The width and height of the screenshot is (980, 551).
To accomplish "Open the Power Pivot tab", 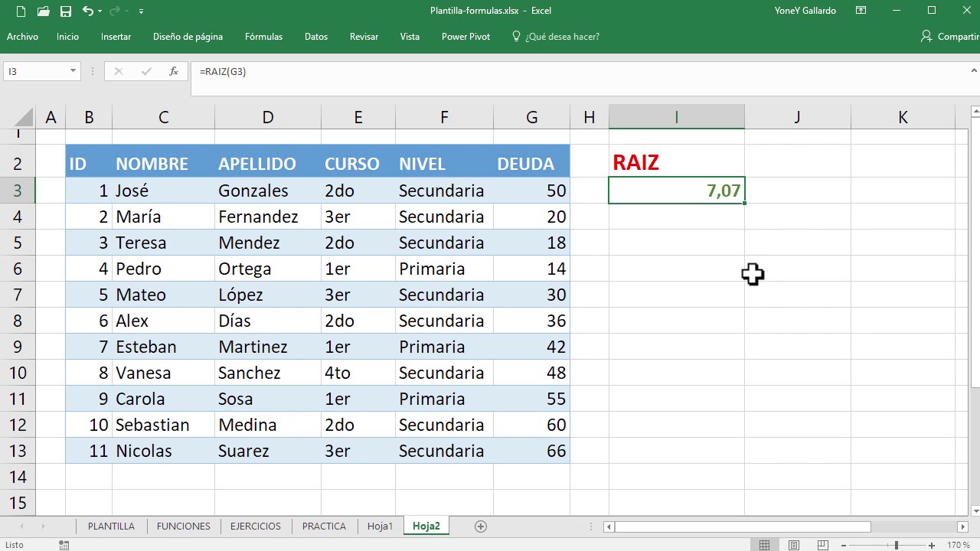I will [465, 37].
